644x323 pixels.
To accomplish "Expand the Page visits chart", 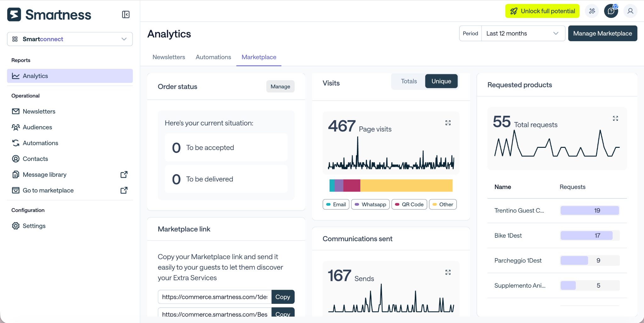I will (448, 123).
